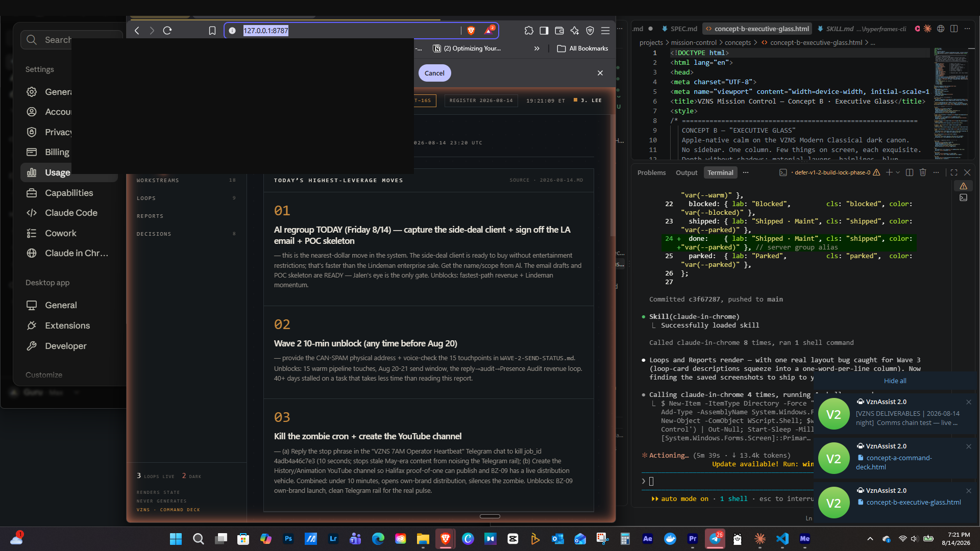Expand the breadcrumb trailing ellipsis in VS Code
Image resolution: width=980 pixels, height=551 pixels.
[873, 43]
